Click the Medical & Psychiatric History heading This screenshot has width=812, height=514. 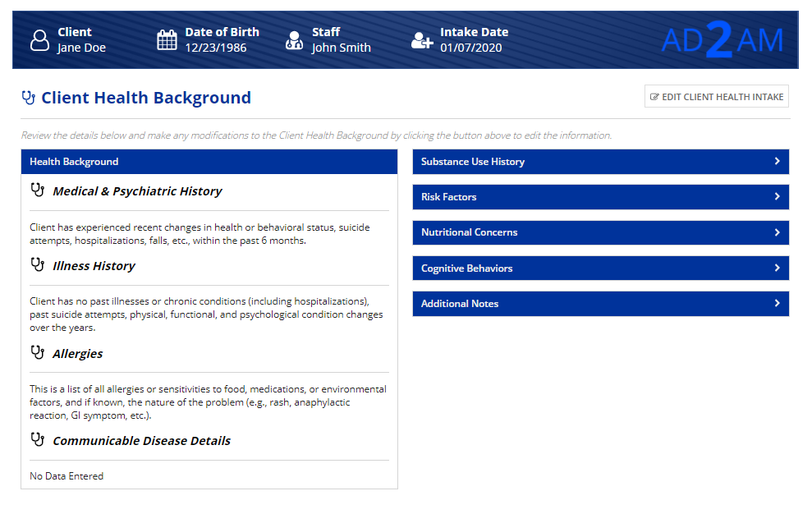pyautogui.click(x=137, y=191)
